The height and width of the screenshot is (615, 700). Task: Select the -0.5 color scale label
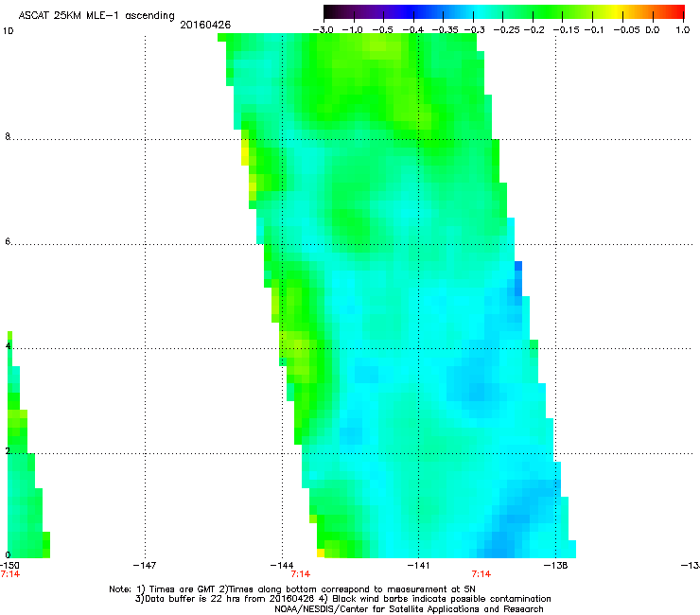(382, 30)
